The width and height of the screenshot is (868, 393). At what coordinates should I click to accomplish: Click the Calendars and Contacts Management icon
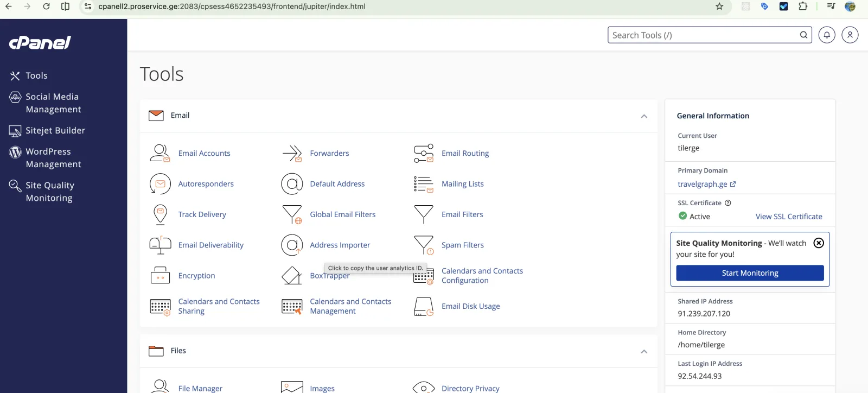click(292, 307)
